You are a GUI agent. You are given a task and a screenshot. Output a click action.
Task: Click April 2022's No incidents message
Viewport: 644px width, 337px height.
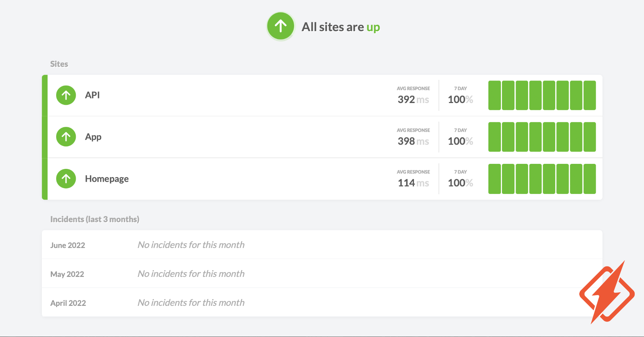point(191,303)
